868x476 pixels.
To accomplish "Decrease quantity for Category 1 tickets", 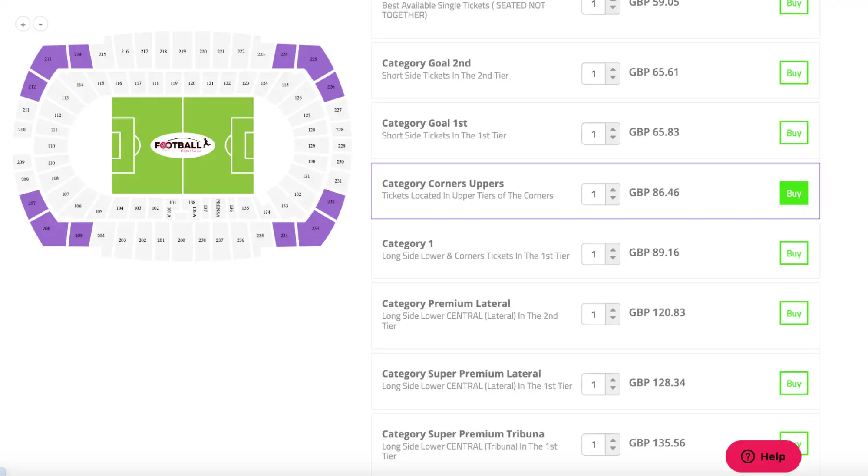I will coord(613,258).
